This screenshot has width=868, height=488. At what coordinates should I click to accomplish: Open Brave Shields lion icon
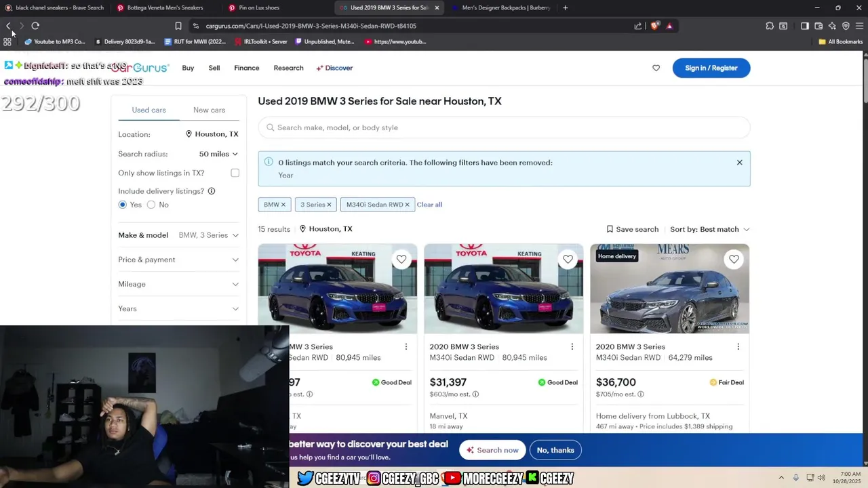(x=654, y=26)
